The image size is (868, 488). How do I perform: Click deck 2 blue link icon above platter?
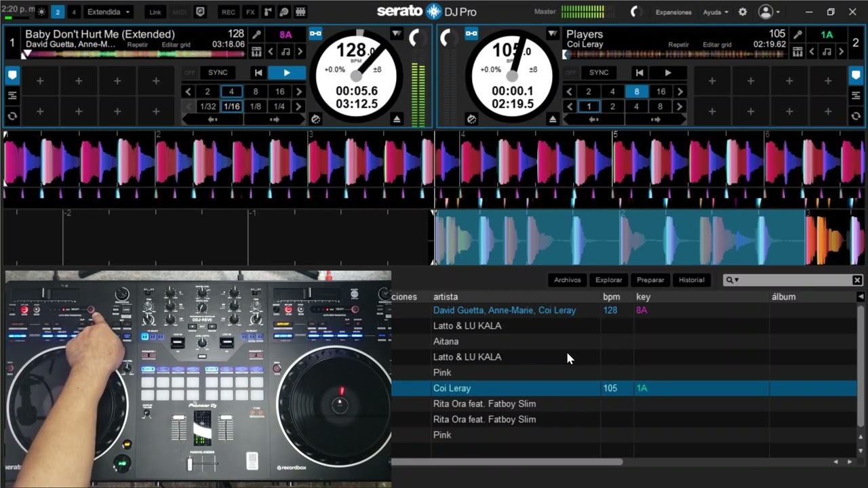click(x=471, y=33)
